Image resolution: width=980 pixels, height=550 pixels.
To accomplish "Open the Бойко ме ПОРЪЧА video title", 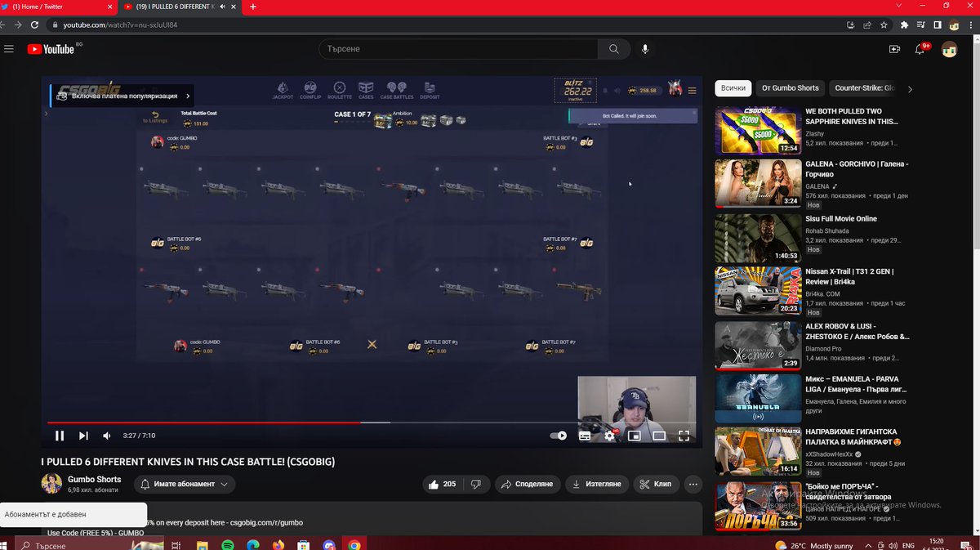I will tap(849, 490).
